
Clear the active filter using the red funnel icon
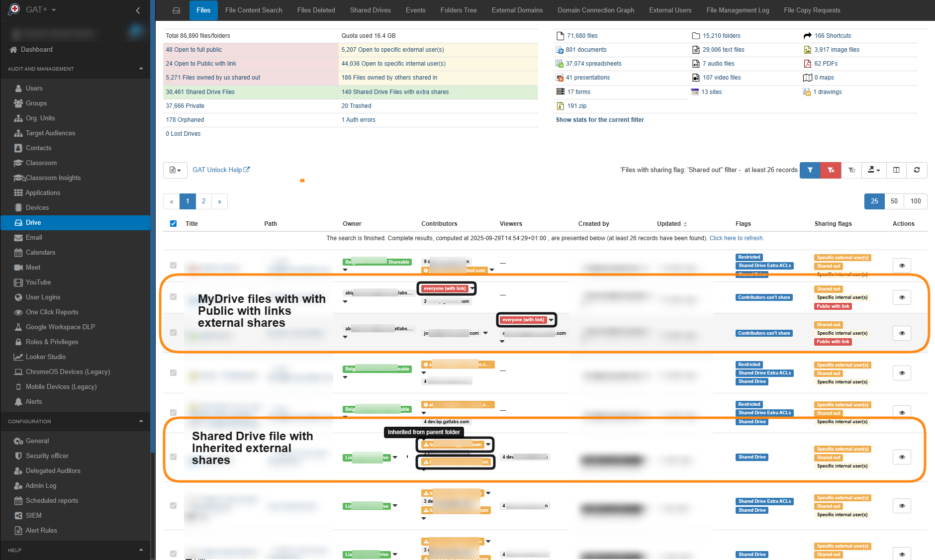830,170
